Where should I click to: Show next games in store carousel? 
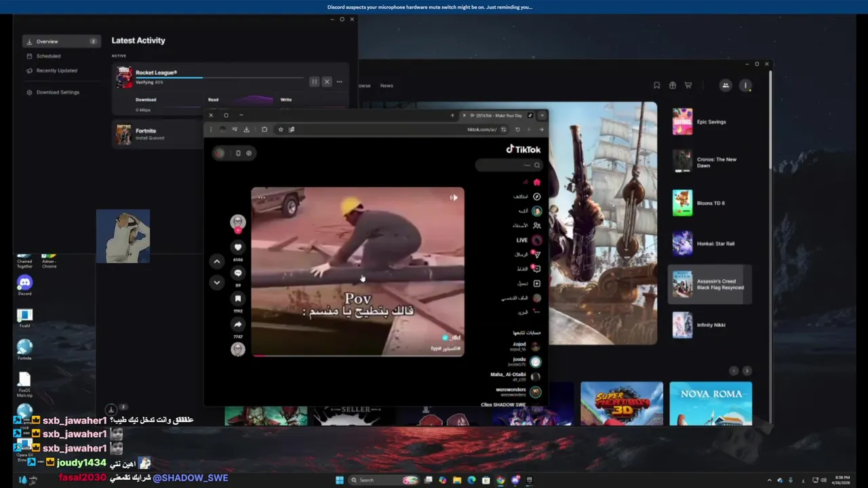(x=747, y=371)
